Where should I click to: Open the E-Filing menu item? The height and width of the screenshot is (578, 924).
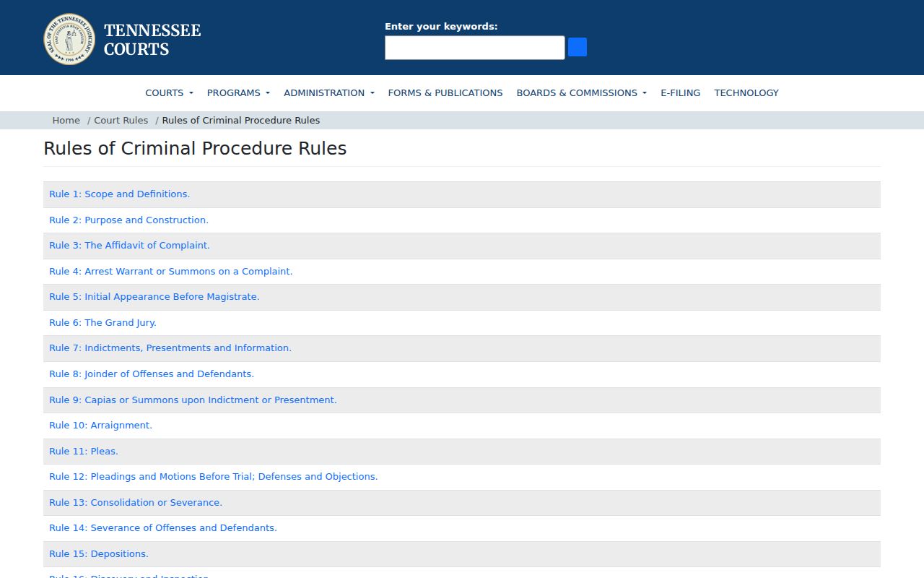680,92
